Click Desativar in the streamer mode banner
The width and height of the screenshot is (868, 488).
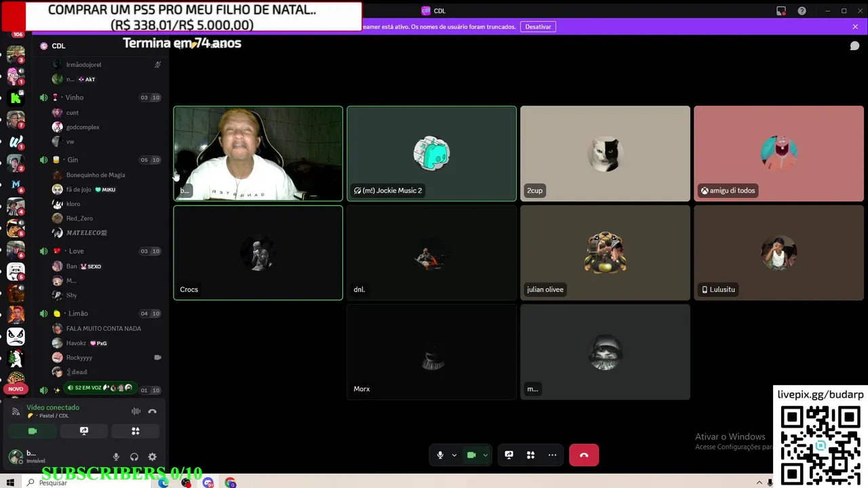click(538, 26)
